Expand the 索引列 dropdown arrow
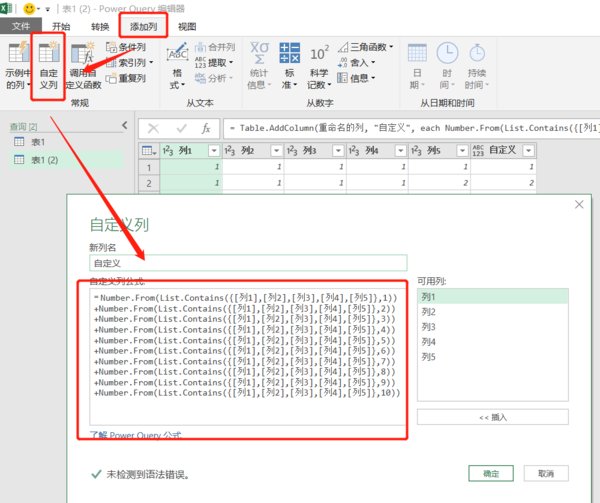 pos(151,62)
